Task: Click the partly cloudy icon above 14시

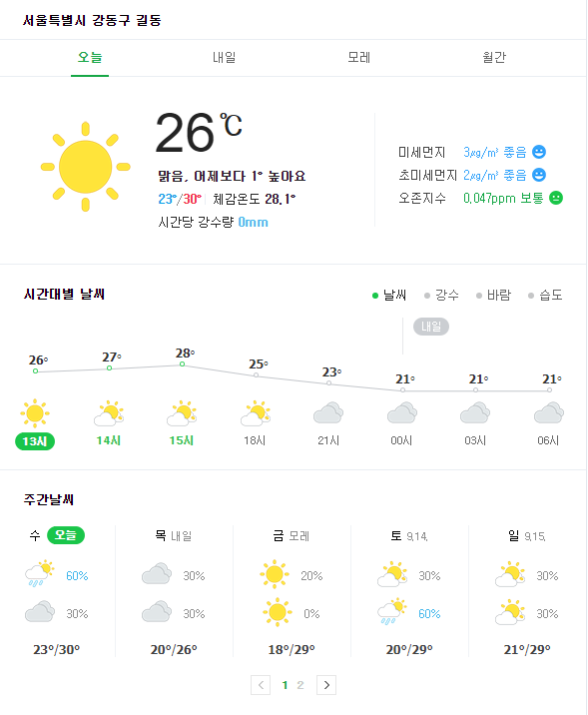Action: pyautogui.click(x=109, y=413)
